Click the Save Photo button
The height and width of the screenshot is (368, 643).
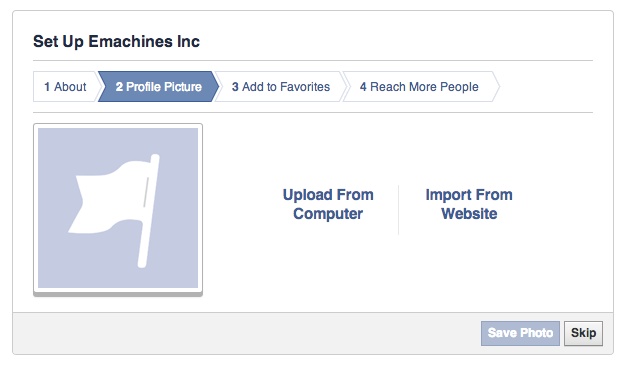[520, 333]
